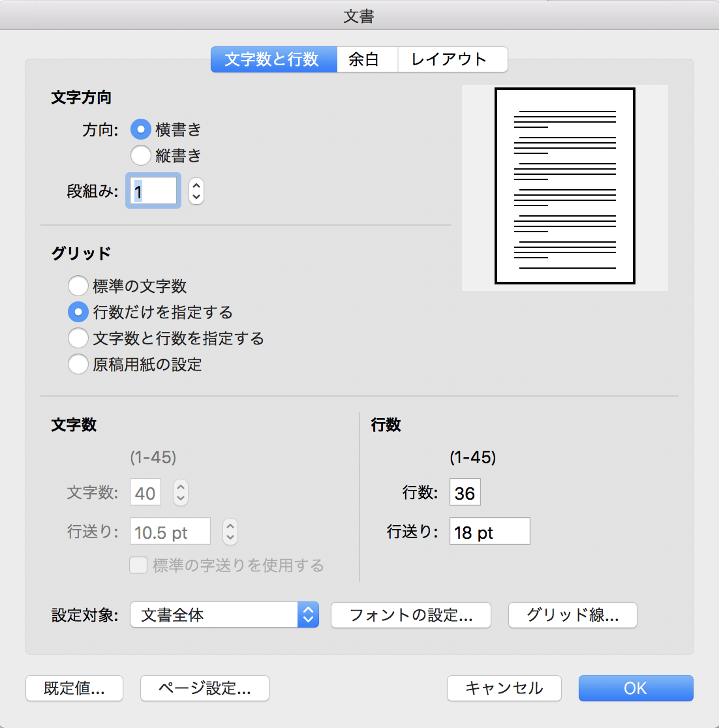The image size is (719, 728).
Task: Select 標準の文字数 grid option
Action: coord(78,286)
